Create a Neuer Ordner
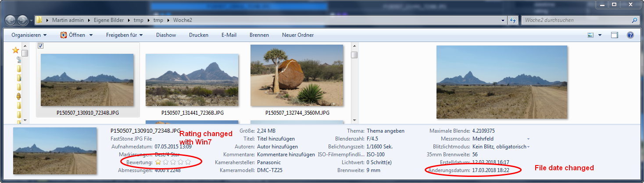This screenshot has width=644, height=183. [x=298, y=35]
